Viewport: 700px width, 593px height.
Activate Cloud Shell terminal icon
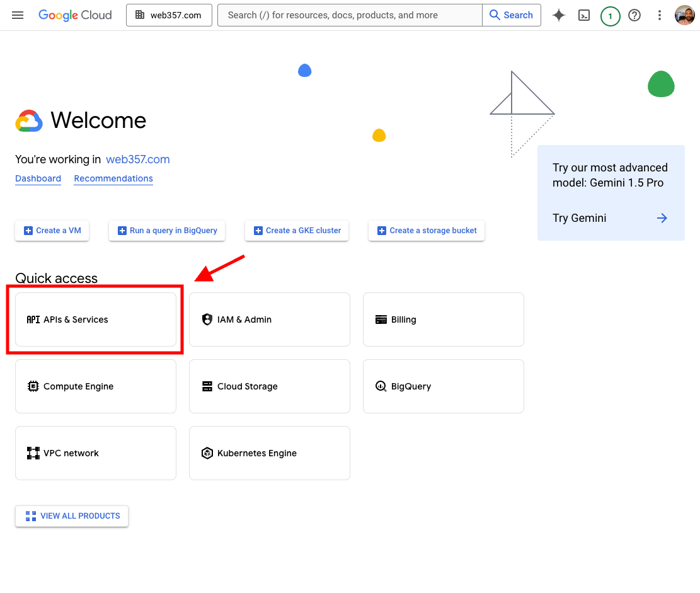click(584, 15)
